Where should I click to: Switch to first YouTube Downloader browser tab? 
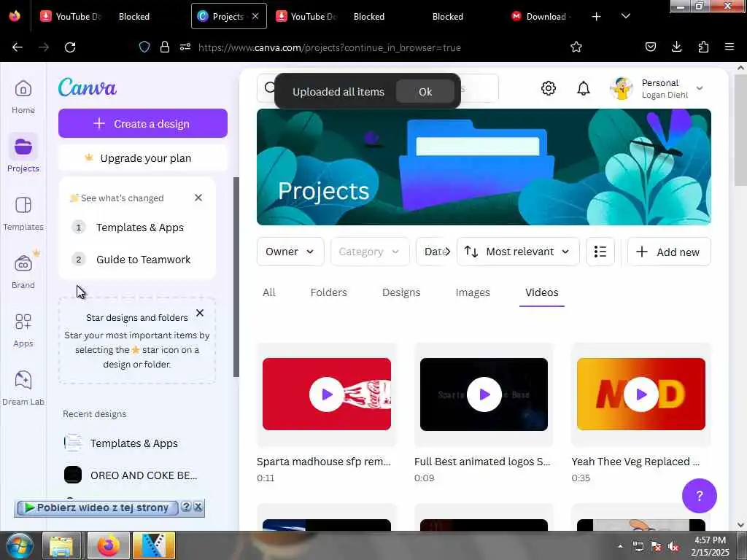pyautogui.click(x=71, y=16)
